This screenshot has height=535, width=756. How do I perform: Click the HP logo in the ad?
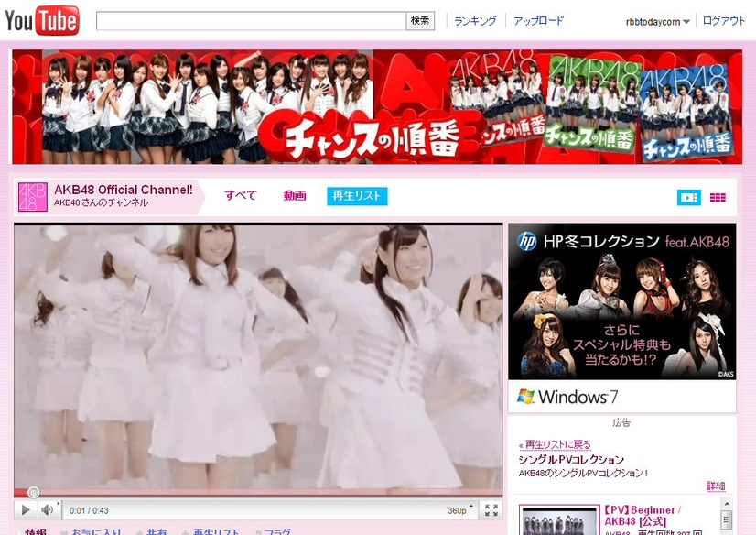527,241
